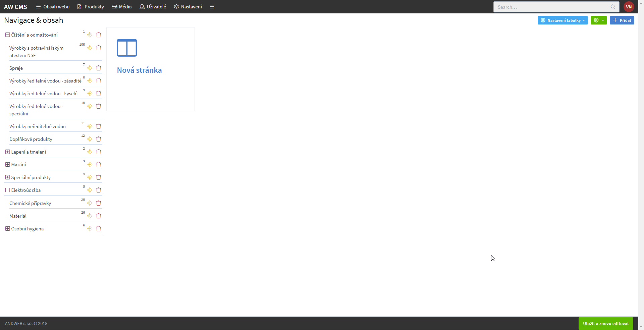Delete Výrobky ředitelné vodou - zásadité
644x330 pixels.
[99, 80]
